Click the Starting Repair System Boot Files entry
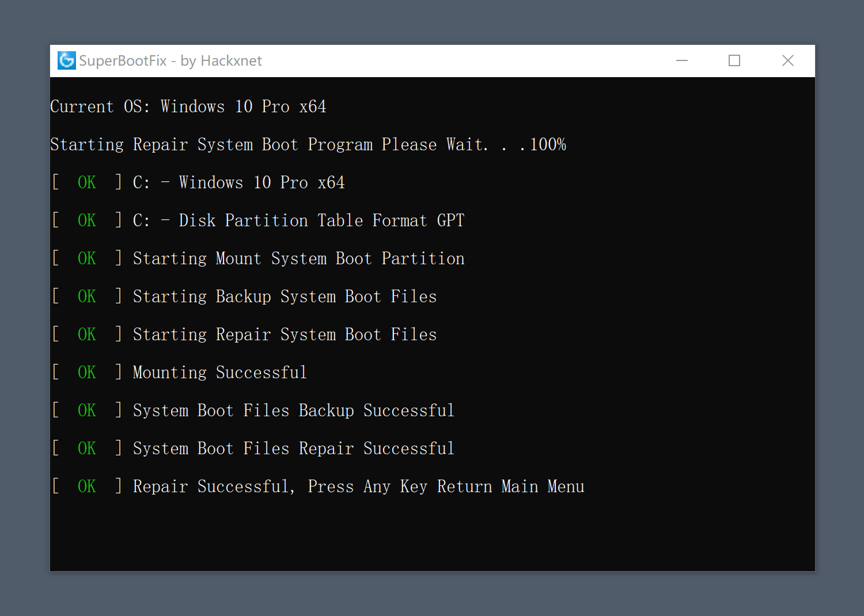This screenshot has height=616, width=864. 285,334
